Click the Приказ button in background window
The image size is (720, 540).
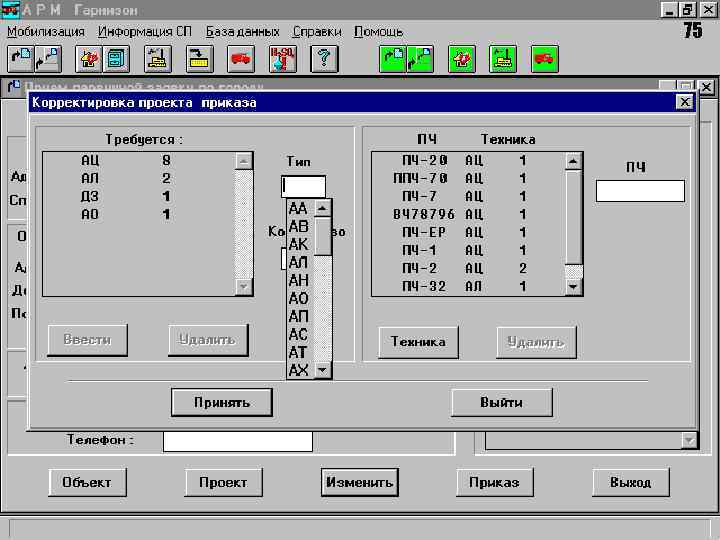pos(495,483)
